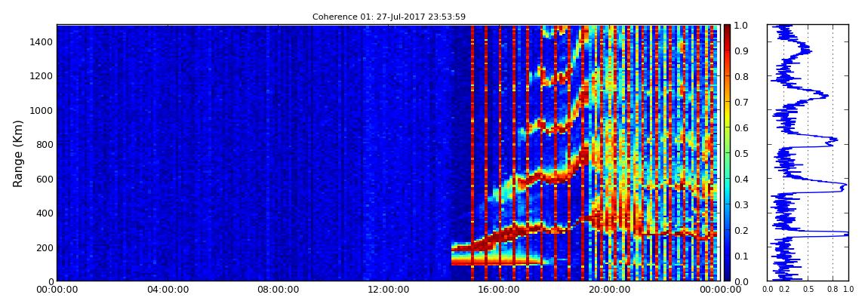868x307 pixels.
Task: Click the 1000 range tick label
Action: [x=42, y=110]
